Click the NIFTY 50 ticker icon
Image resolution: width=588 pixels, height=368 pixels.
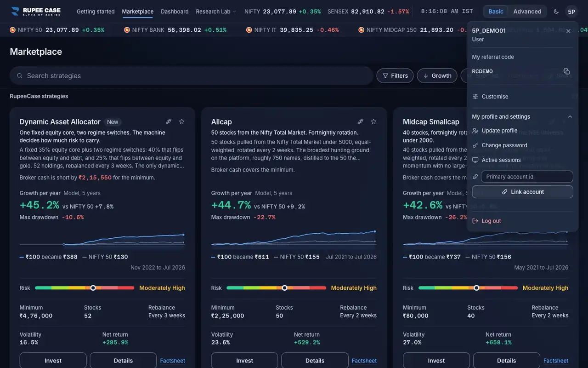click(13, 30)
